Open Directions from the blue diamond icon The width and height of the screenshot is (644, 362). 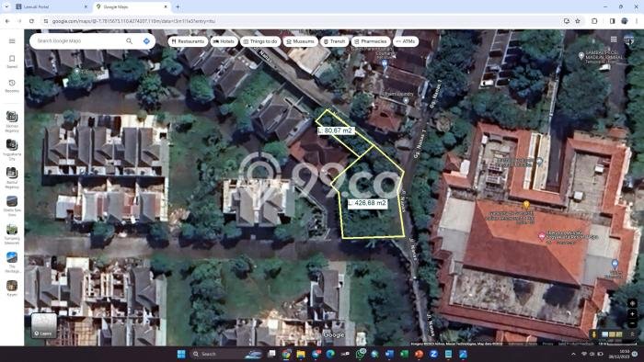tap(146, 41)
